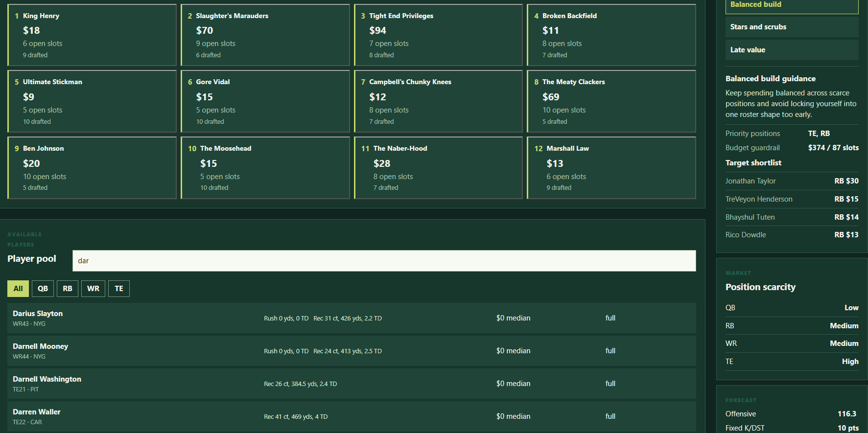Click the Priority positions TE, RB value
Viewport: 868px width, 433px height.
click(819, 134)
